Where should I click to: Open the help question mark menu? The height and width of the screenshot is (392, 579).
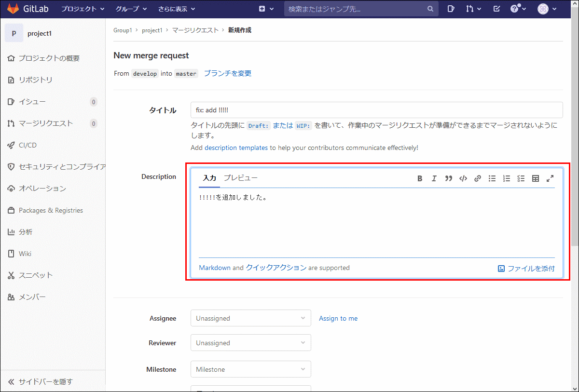click(518, 9)
